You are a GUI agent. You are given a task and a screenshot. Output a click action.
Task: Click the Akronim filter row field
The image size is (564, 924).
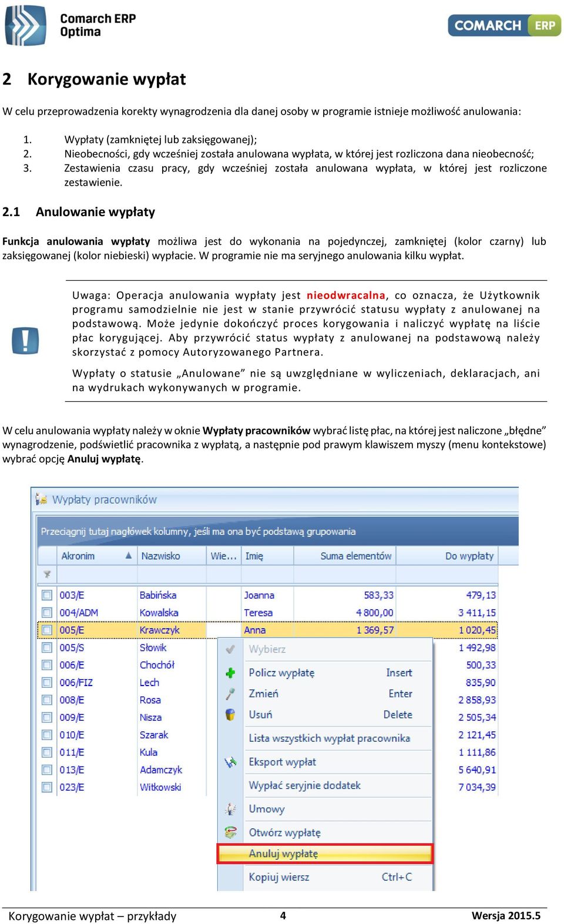point(96,574)
